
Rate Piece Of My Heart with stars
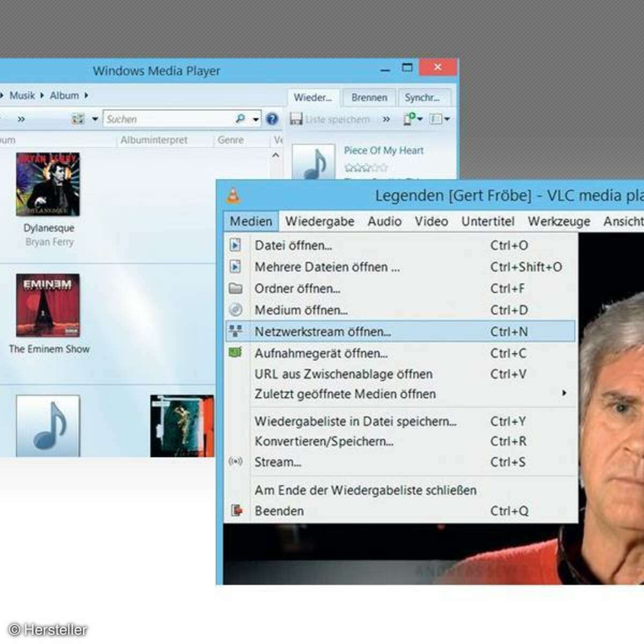pos(367,167)
